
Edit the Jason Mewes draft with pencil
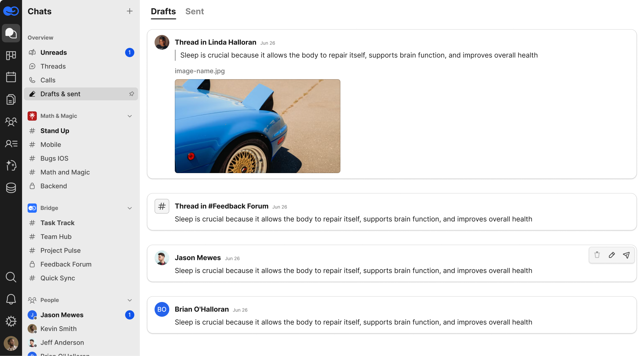point(611,255)
